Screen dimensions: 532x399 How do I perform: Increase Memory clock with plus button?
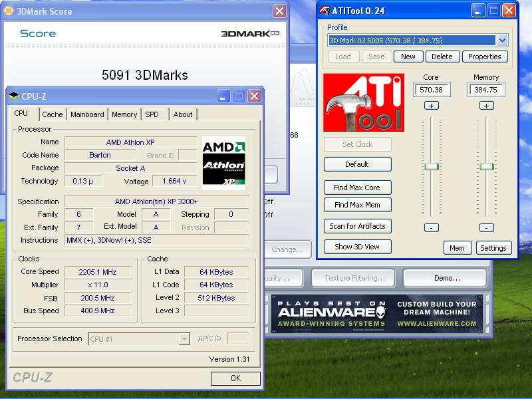pyautogui.click(x=486, y=106)
